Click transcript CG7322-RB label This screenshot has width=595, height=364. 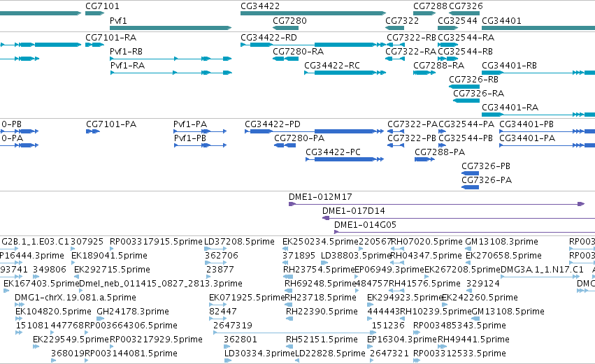click(x=411, y=38)
